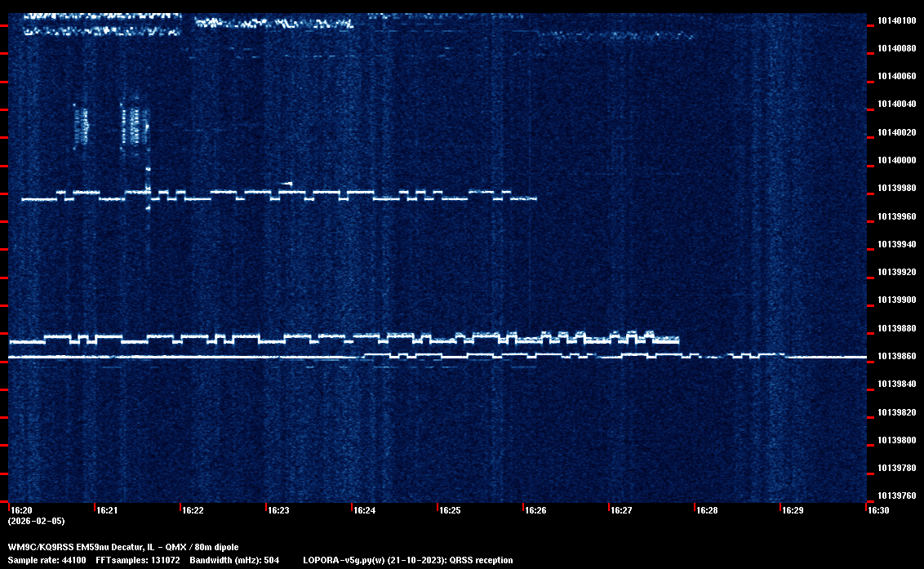Click the WM9C/KQ9RSS station caption
The height and width of the screenshot is (569, 924).
pos(123,547)
